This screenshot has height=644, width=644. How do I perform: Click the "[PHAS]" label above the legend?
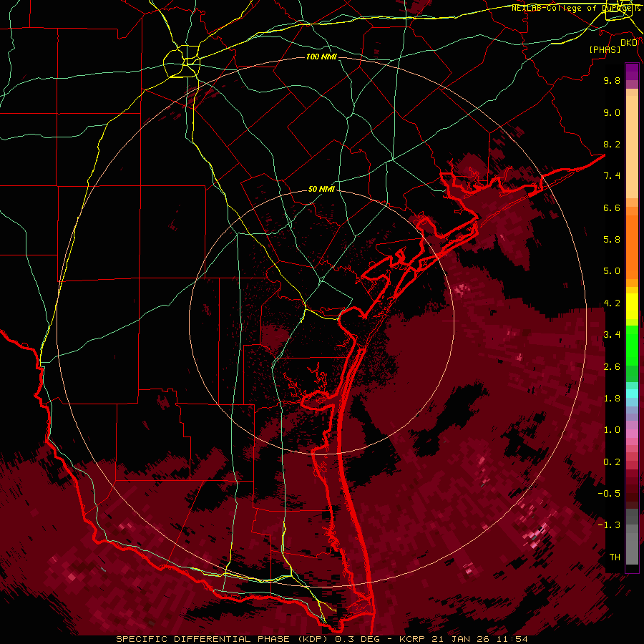[605, 49]
